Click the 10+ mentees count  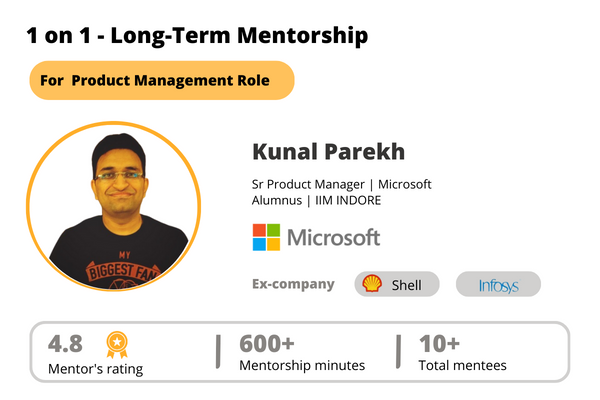pos(440,343)
